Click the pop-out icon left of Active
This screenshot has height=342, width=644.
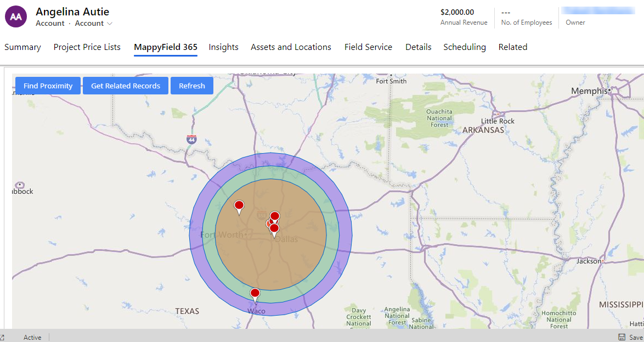click(x=2, y=338)
